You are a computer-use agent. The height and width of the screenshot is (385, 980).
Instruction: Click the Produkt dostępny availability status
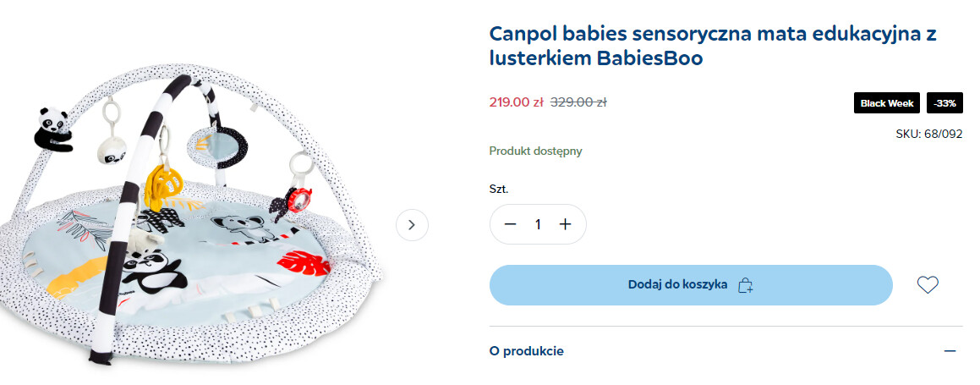point(535,151)
